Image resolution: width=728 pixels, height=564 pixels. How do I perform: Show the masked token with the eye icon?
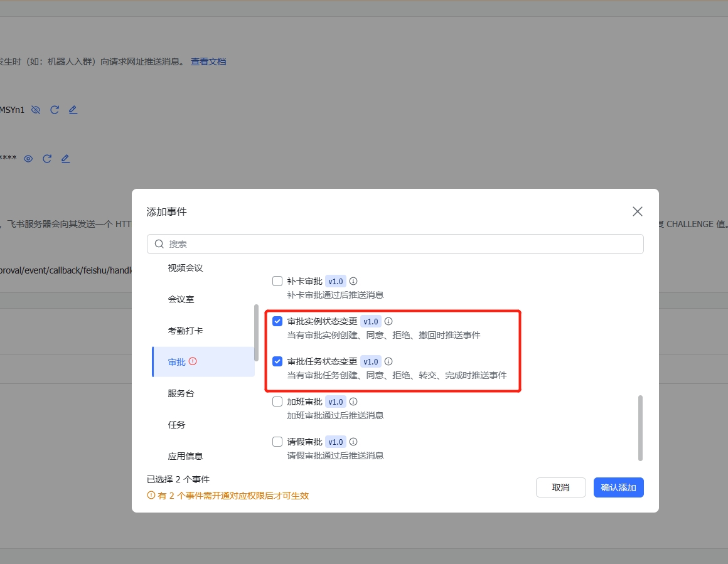28,159
